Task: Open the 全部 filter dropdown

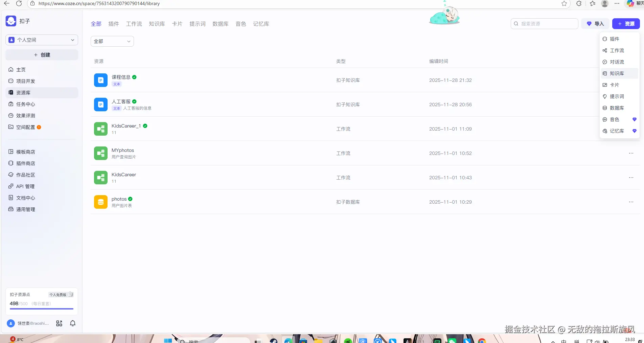Action: click(112, 41)
